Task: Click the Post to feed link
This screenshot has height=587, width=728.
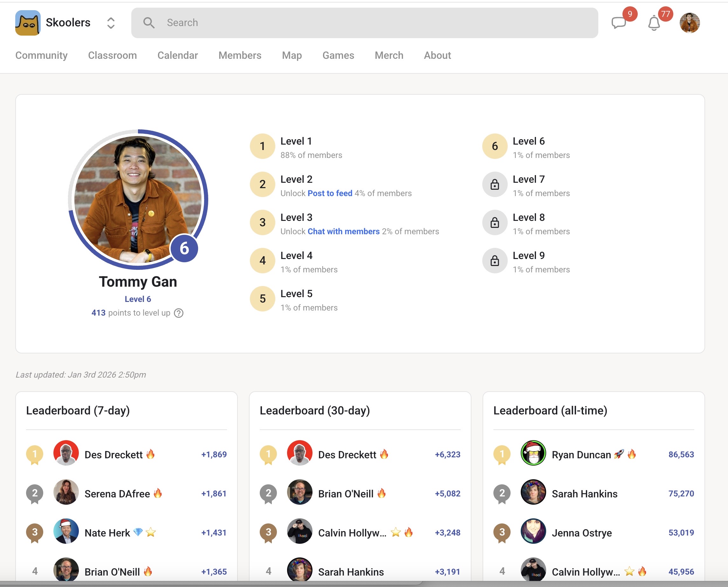Action: [330, 193]
